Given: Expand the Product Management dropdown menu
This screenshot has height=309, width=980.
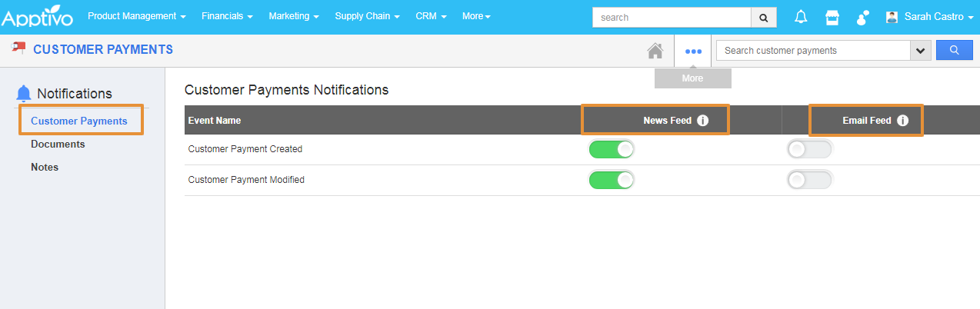Looking at the screenshot, I should coord(137,16).
